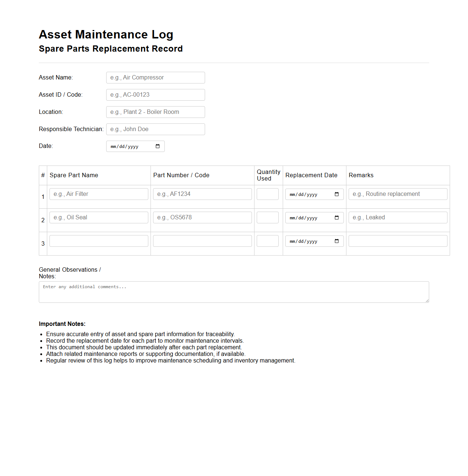The image size is (468, 476).
Task: Click the Asset Name input field
Action: pos(155,78)
